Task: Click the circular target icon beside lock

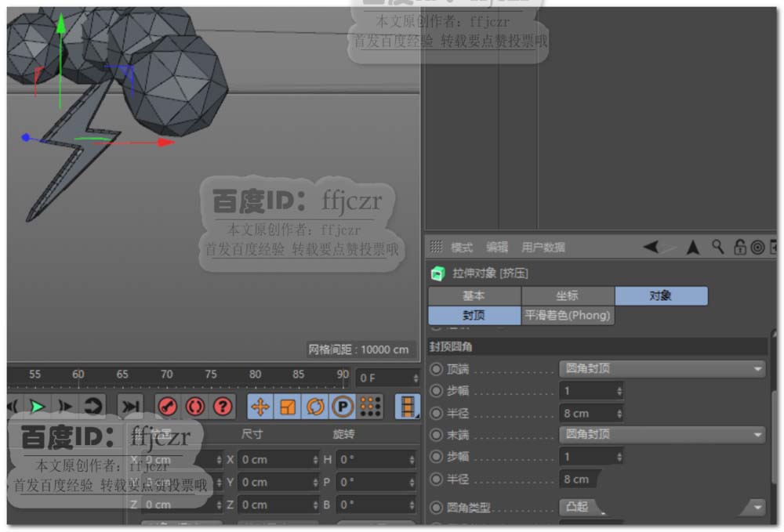Action: click(757, 248)
